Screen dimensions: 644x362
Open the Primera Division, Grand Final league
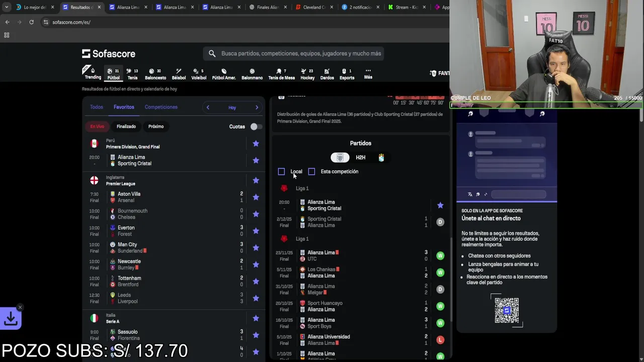pyautogui.click(x=133, y=147)
